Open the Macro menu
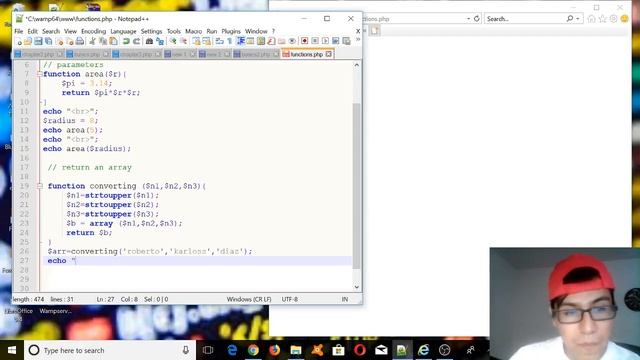The height and width of the screenshot is (360, 640). point(193,31)
